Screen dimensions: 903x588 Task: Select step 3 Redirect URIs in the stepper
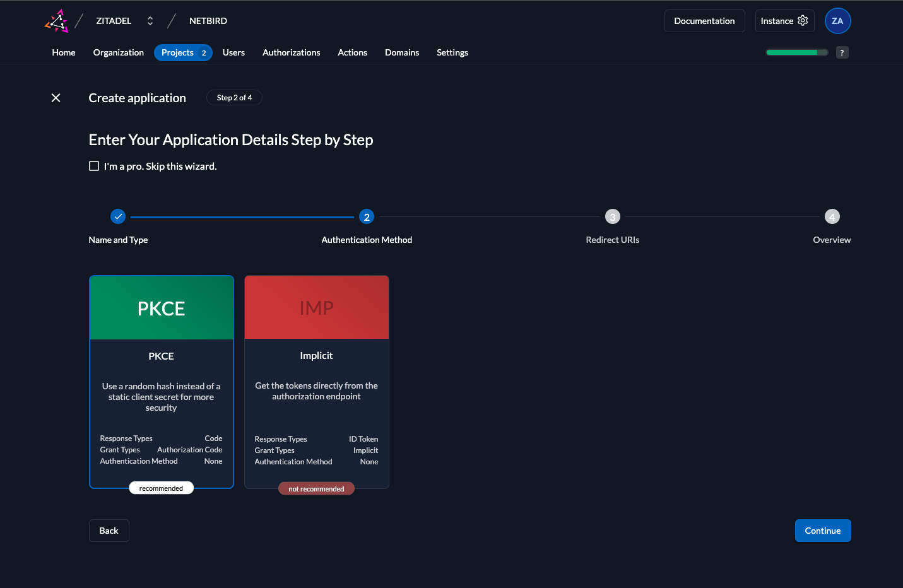tap(612, 216)
